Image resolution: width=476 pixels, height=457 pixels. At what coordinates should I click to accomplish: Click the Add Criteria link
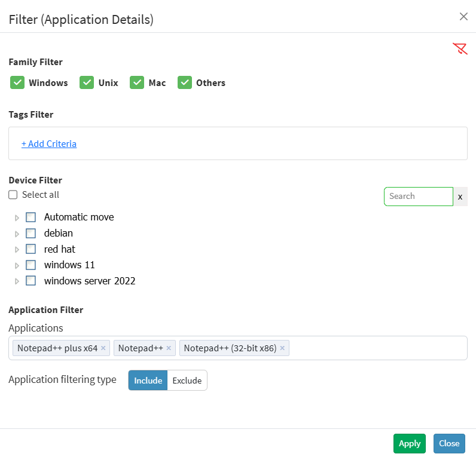pyautogui.click(x=49, y=144)
